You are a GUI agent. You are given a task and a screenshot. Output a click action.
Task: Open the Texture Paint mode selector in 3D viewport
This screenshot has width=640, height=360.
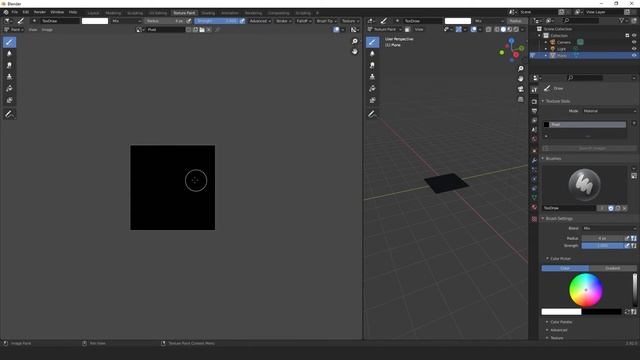(x=384, y=29)
